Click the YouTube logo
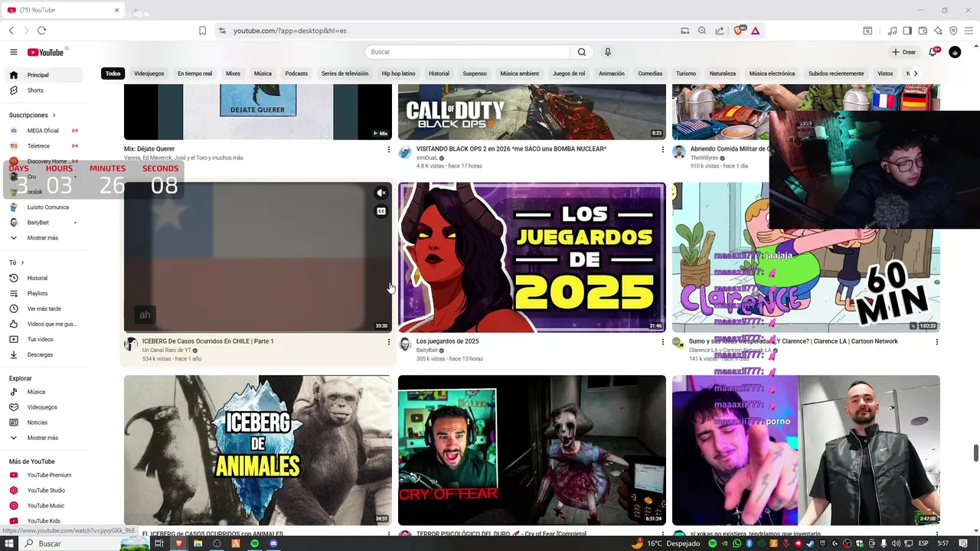 point(46,52)
